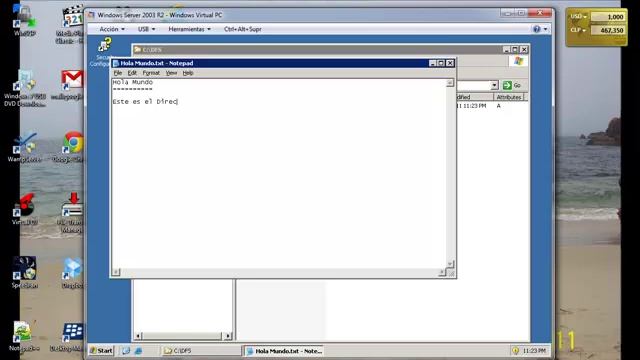Open the USD currency dropdown in the gadget
Screen dimensions: 640x360
[x=578, y=16]
